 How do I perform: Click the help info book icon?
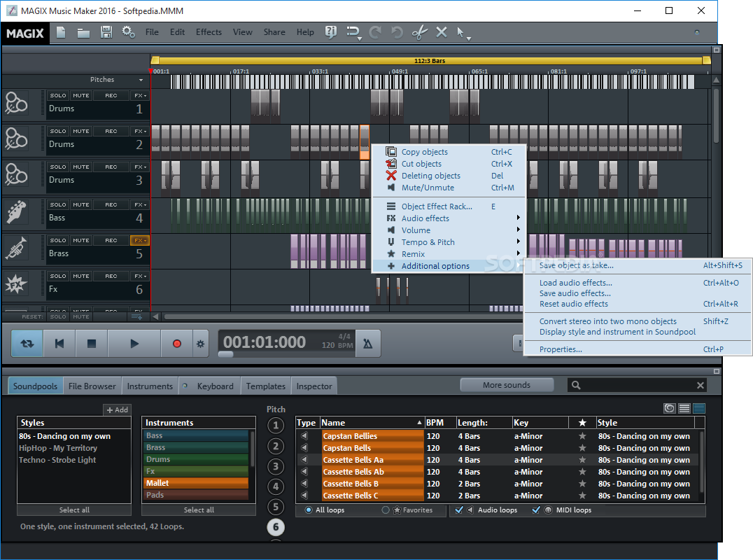331,32
